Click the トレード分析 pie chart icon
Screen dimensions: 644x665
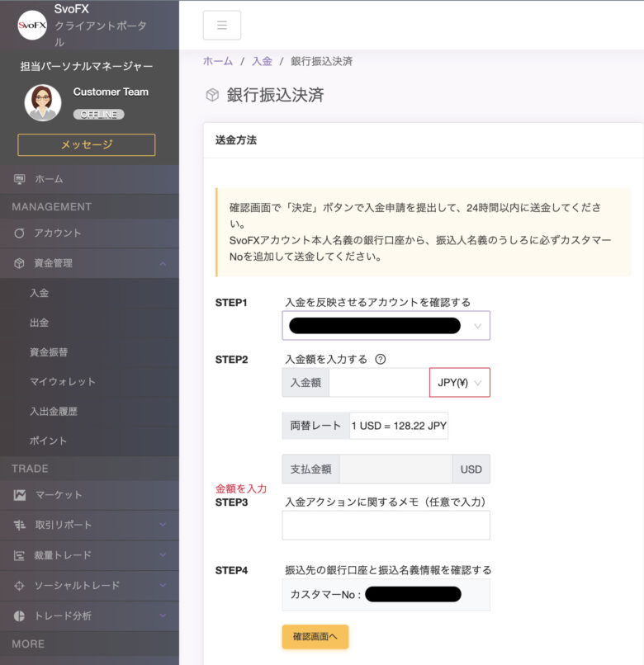click(x=19, y=616)
